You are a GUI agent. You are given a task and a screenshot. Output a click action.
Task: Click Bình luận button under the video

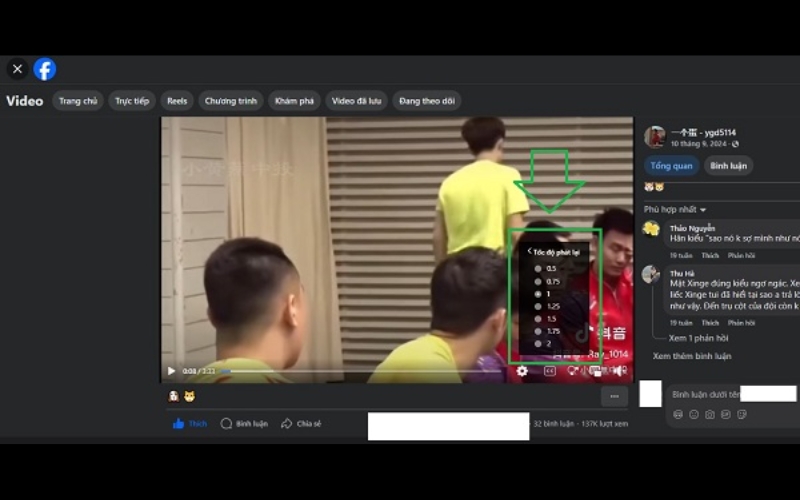[x=244, y=423]
